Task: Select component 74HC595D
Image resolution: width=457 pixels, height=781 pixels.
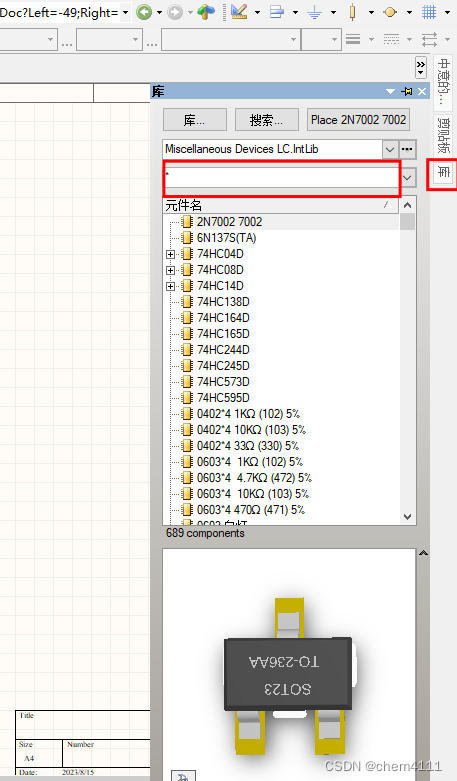Action: tap(223, 397)
